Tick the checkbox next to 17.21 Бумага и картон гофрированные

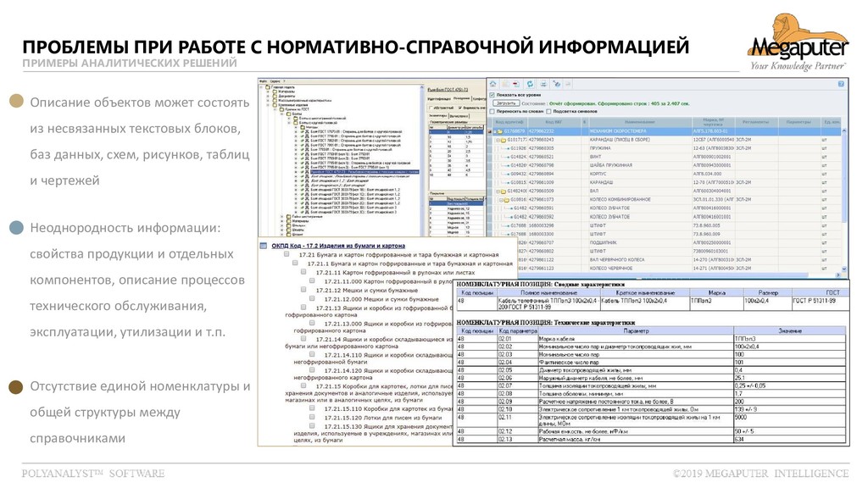coord(287,254)
